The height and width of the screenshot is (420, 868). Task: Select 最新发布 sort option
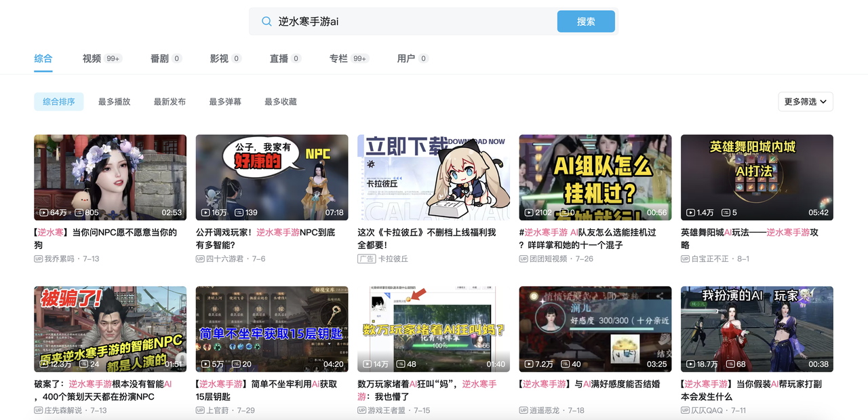click(170, 102)
